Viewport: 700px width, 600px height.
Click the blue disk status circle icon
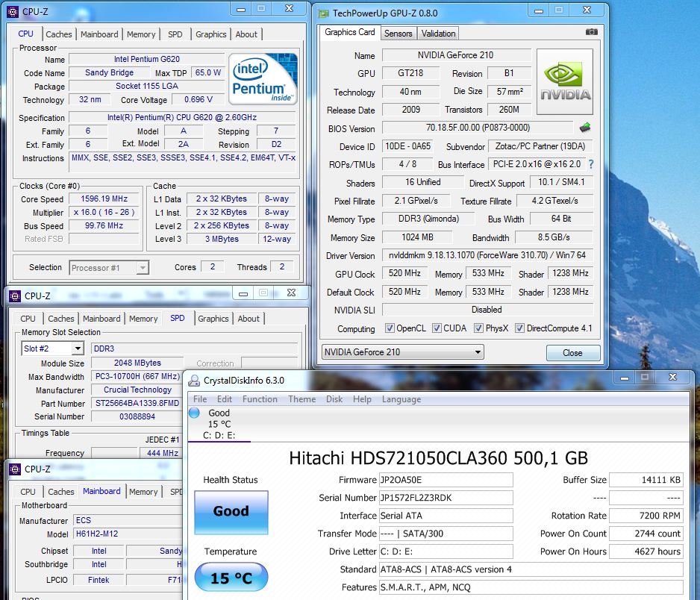[x=195, y=413]
